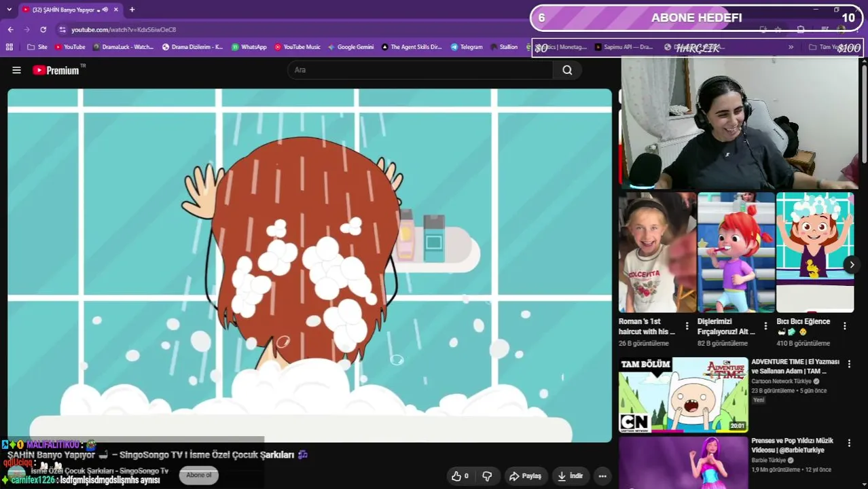This screenshot has width=868, height=489.
Task: Open Prenses ve Pop Yıldızı thumbnail
Action: pos(683,463)
